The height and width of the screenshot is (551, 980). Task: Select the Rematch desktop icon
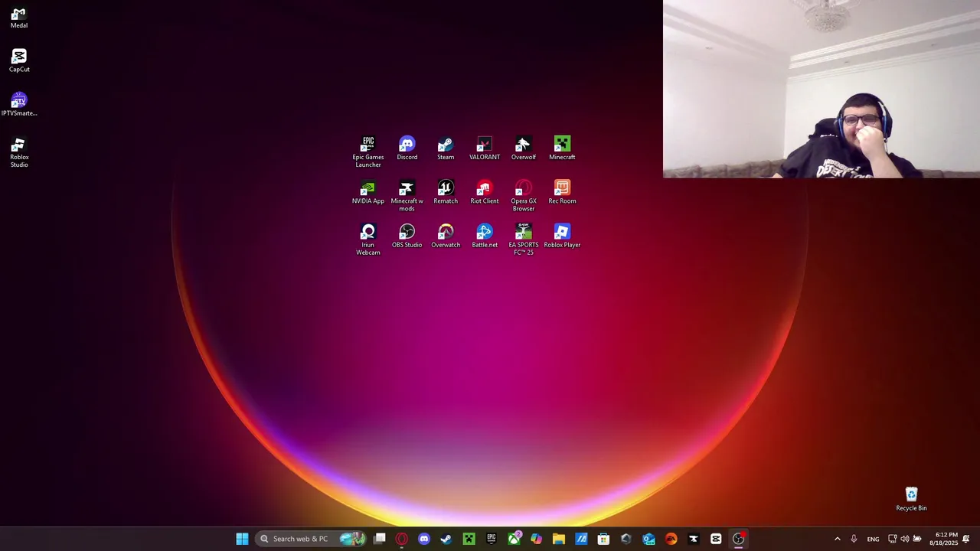[x=446, y=192]
